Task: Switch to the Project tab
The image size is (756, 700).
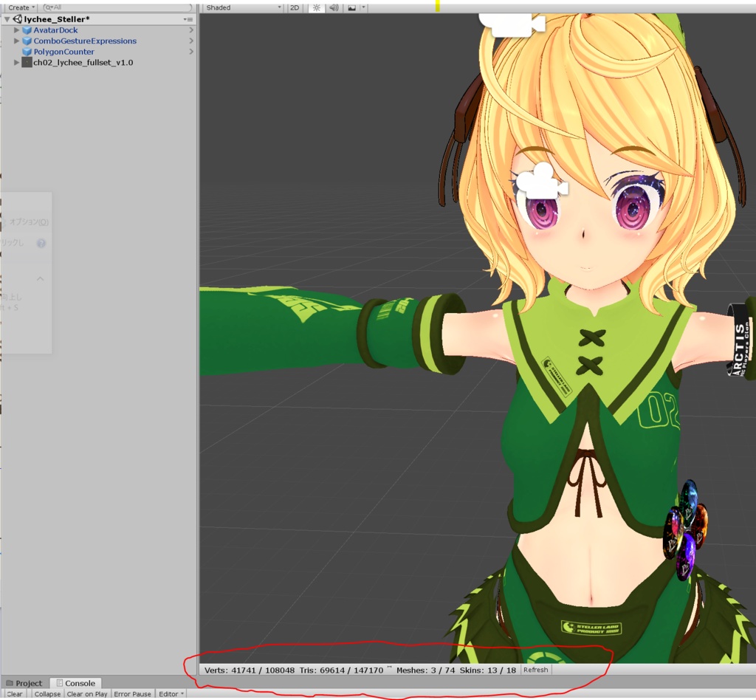Action: [x=28, y=683]
